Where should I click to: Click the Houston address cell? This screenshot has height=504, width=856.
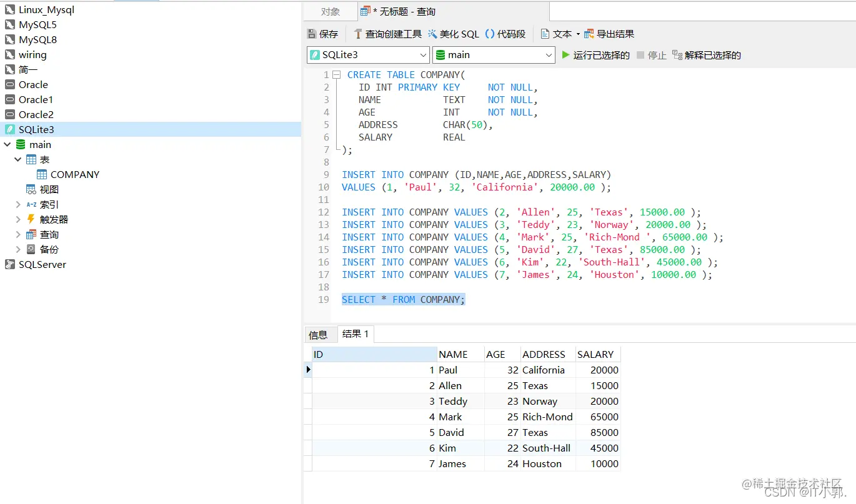tap(548, 464)
